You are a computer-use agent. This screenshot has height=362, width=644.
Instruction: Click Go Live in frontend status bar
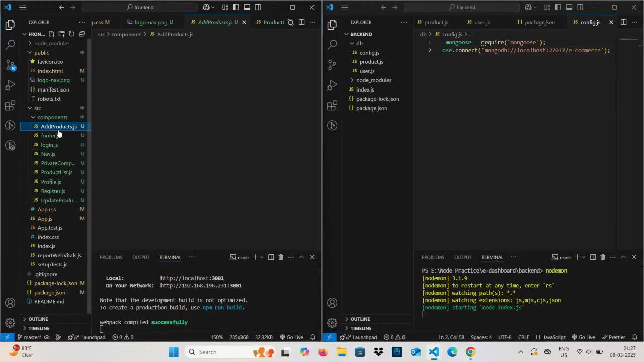291,337
